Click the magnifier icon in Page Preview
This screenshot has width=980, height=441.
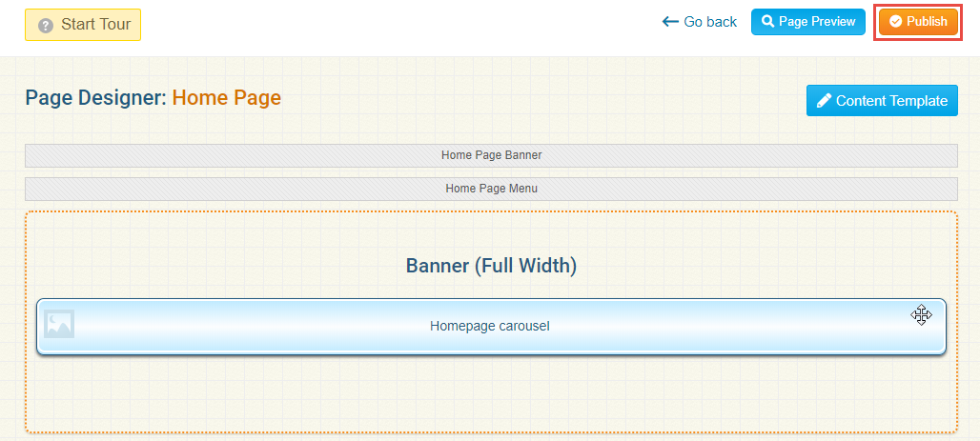click(x=767, y=22)
